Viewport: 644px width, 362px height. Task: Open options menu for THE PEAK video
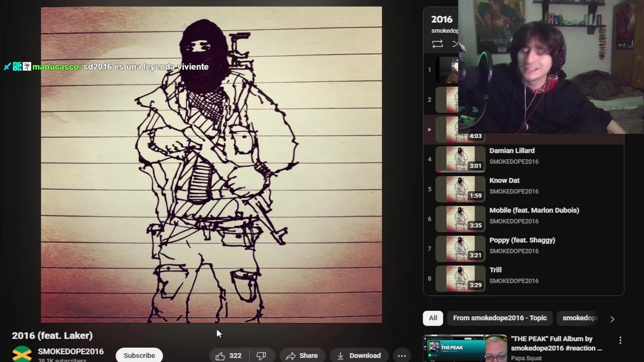620,340
